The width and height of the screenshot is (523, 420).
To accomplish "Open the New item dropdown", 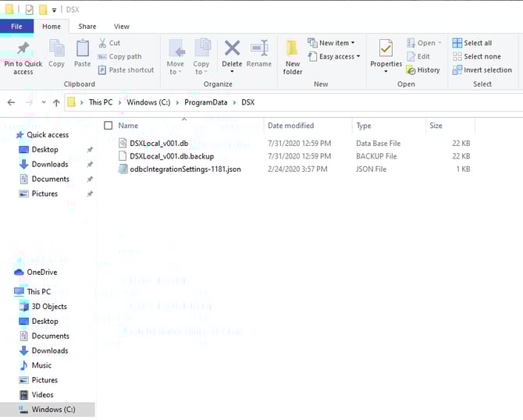I will [x=331, y=43].
